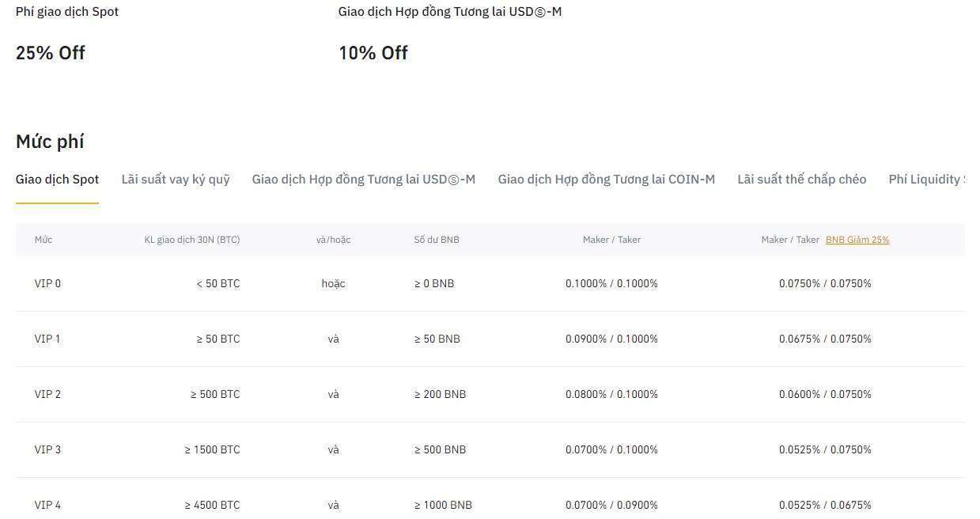The width and height of the screenshot is (980, 519).
Task: Click the VIP 3 level cell
Action: [x=47, y=449]
